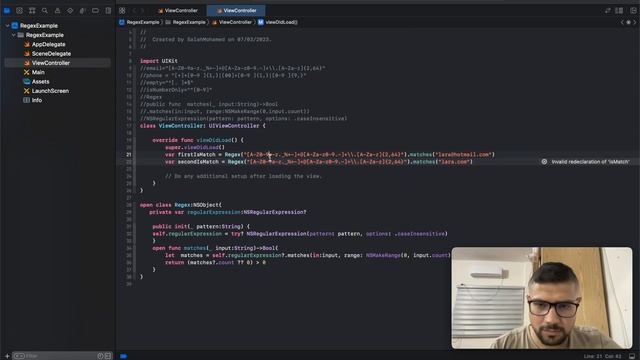The image size is (640, 360).
Task: Open the editor options split icon
Action: tap(619, 11)
